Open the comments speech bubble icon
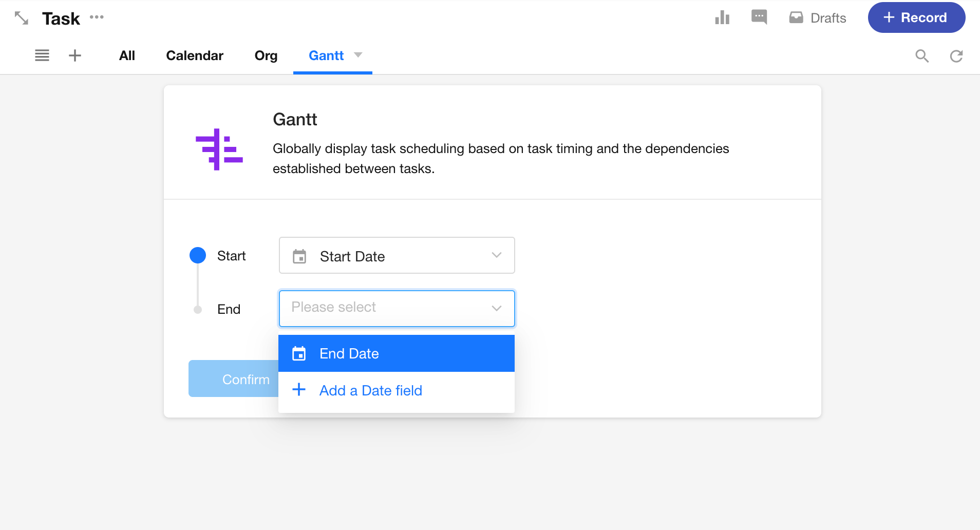980x530 pixels. click(759, 17)
